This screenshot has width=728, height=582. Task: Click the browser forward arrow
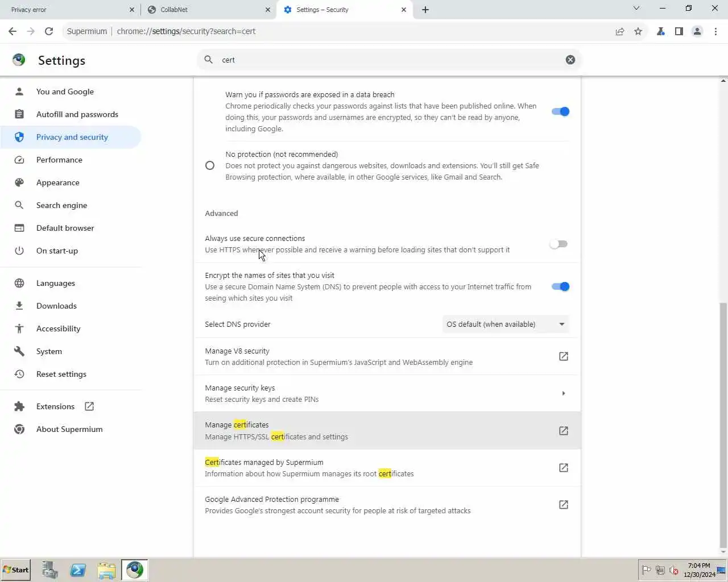31,31
